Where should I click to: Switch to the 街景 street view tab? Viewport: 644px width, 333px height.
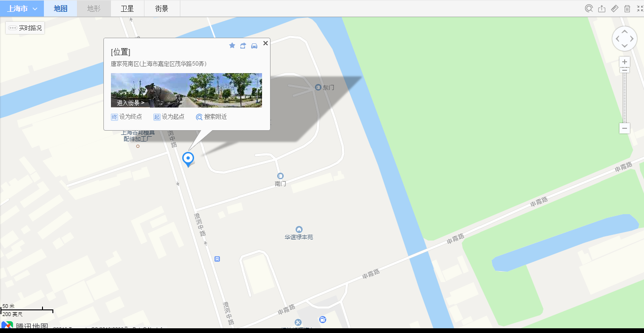(161, 8)
